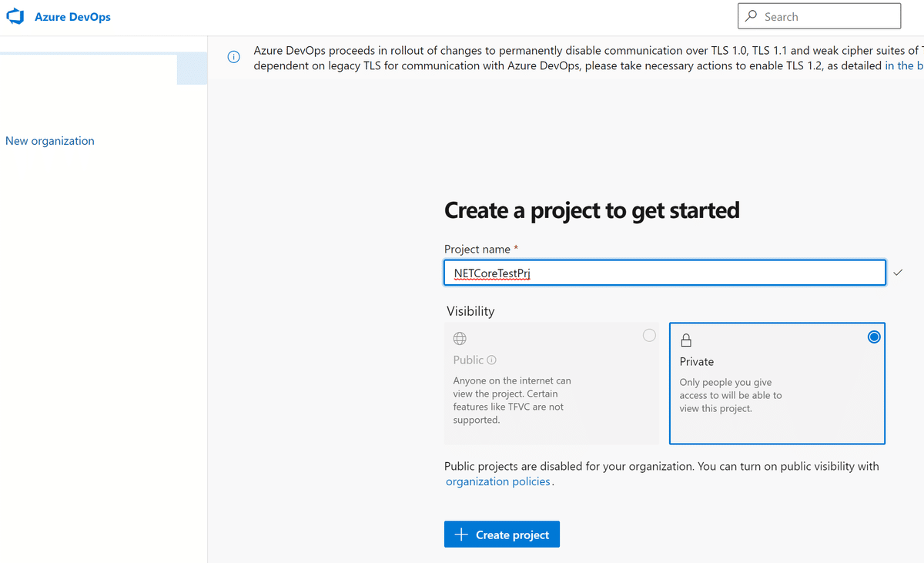This screenshot has width=924, height=563.
Task: Click the 'Visibility' label text
Action: tap(470, 311)
